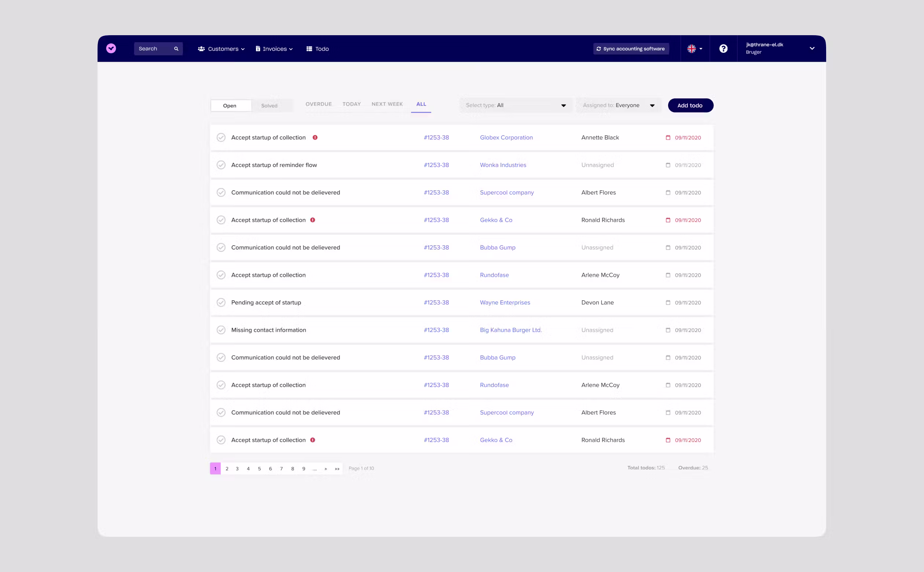Click calendar icon in Devon Lane row
The height and width of the screenshot is (572, 924).
point(668,302)
